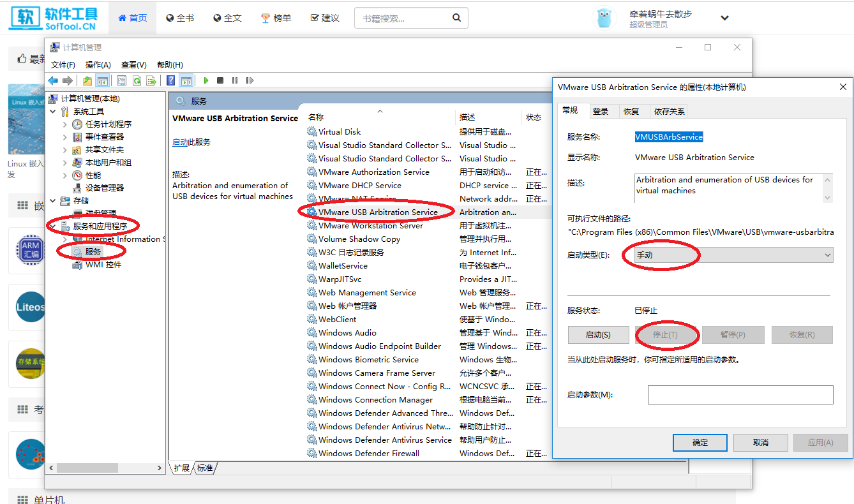Click the 启动参数(M) input field

point(740,395)
